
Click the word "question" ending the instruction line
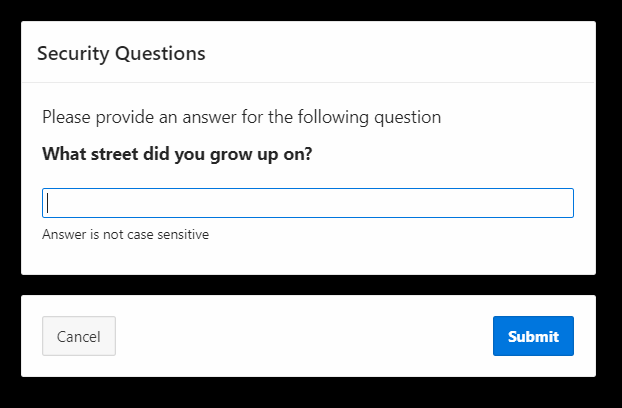pos(407,117)
